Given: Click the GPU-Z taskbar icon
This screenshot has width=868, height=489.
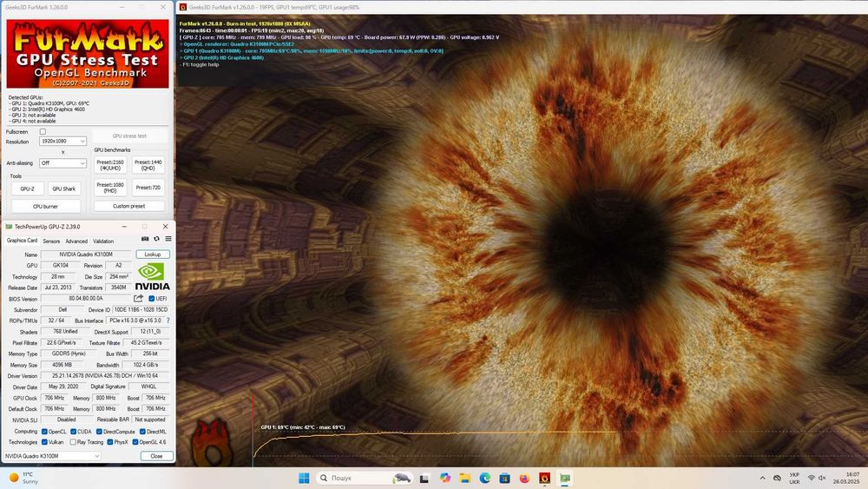Looking at the screenshot, I should pyautogui.click(x=565, y=478).
